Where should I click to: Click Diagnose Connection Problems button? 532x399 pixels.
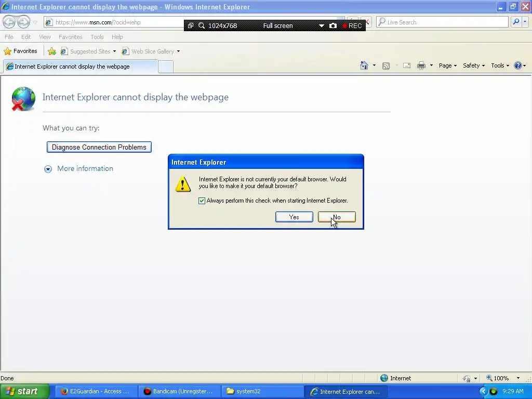tap(99, 147)
